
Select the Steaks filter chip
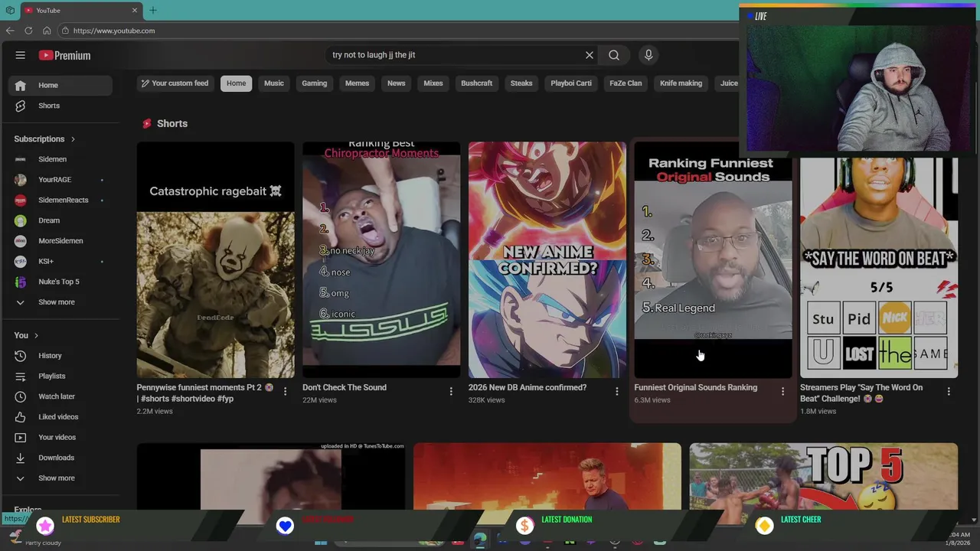(x=521, y=83)
